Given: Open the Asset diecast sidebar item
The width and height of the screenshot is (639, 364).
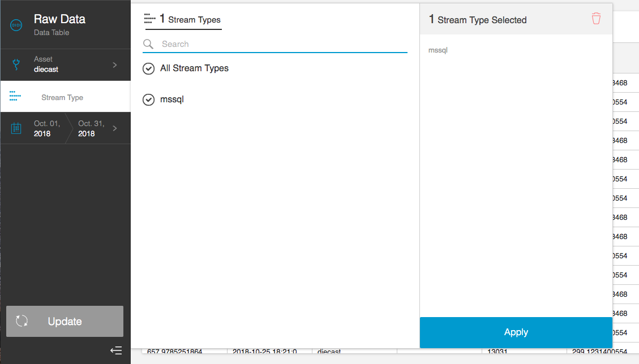Looking at the screenshot, I should click(x=66, y=65).
